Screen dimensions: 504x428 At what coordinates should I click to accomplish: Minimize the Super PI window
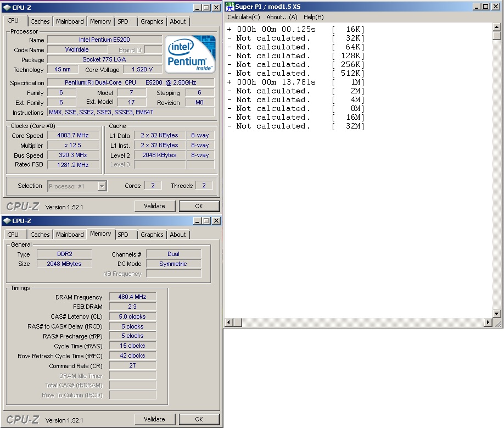(x=477, y=7)
